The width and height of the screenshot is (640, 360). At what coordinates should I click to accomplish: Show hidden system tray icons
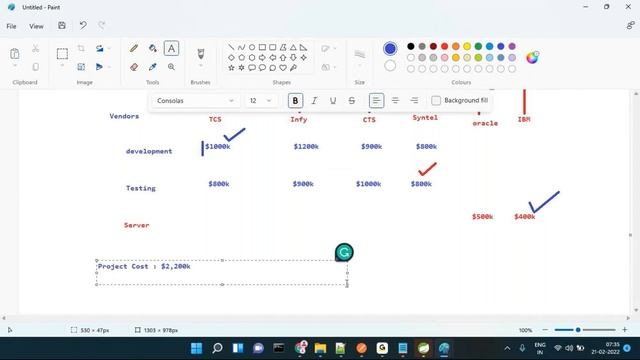tap(507, 348)
